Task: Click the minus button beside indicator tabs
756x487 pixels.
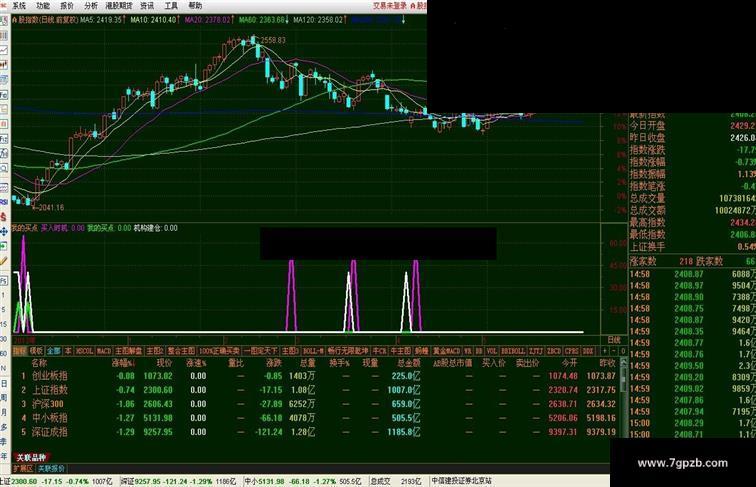Action: (614, 351)
